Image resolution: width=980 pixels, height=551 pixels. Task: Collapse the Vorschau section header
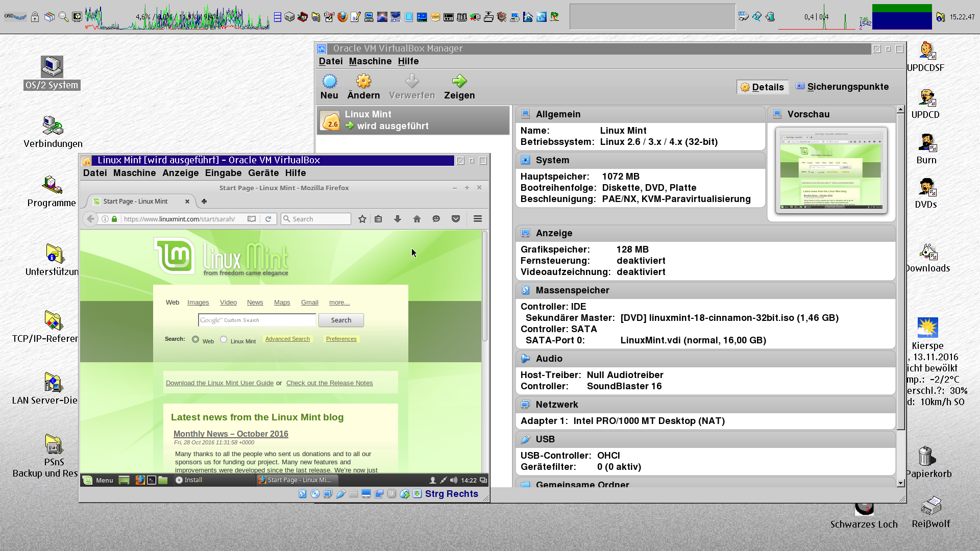pyautogui.click(x=831, y=114)
